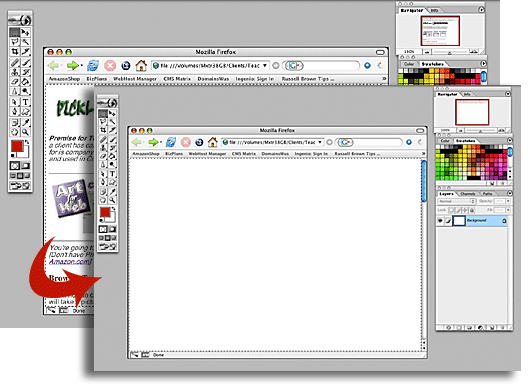
Task: Switch to the Paths tab
Action: (487, 194)
